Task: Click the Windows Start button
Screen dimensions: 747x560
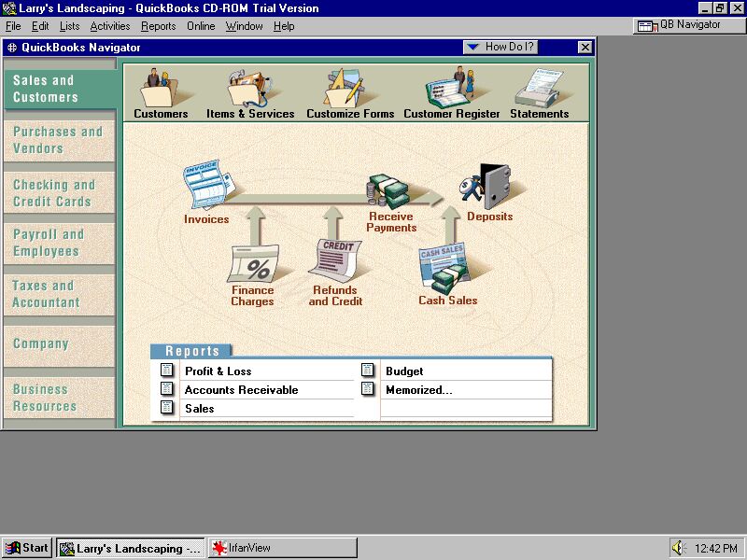Action: (27, 548)
